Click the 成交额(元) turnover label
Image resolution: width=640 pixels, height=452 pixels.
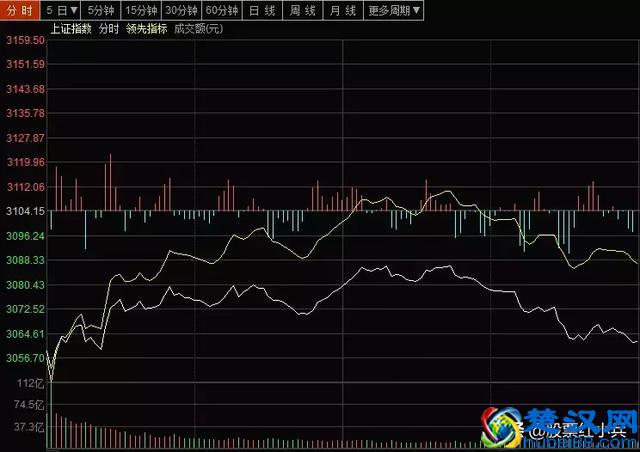point(198,29)
